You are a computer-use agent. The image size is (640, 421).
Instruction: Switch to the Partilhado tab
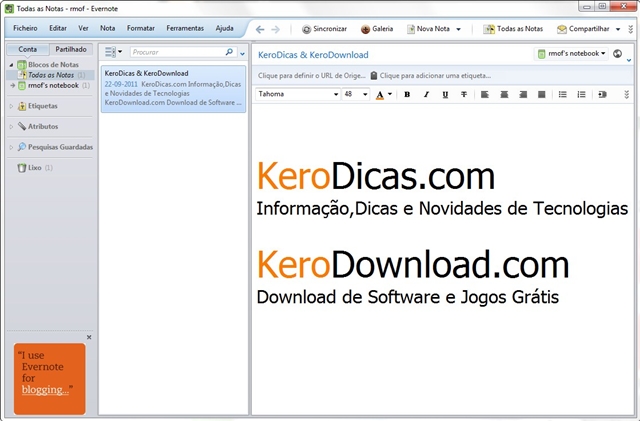click(x=71, y=49)
